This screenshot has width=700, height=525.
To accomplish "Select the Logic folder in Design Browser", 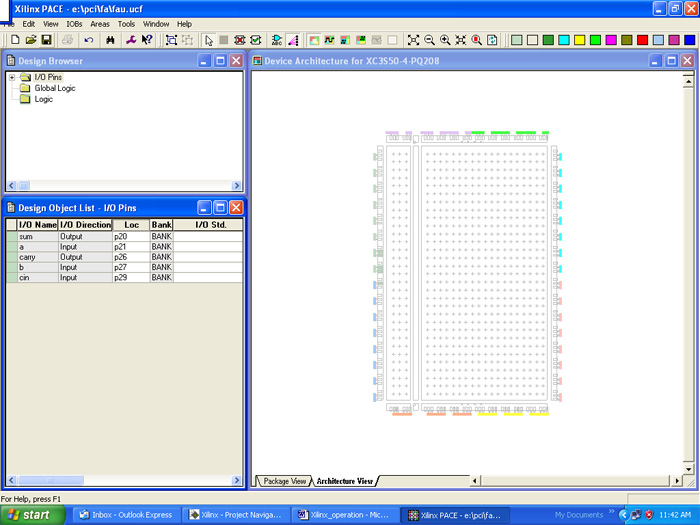I will 43,99.
